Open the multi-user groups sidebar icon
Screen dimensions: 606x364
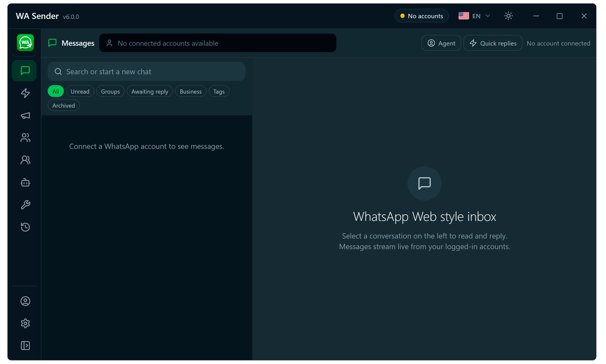coord(25,138)
